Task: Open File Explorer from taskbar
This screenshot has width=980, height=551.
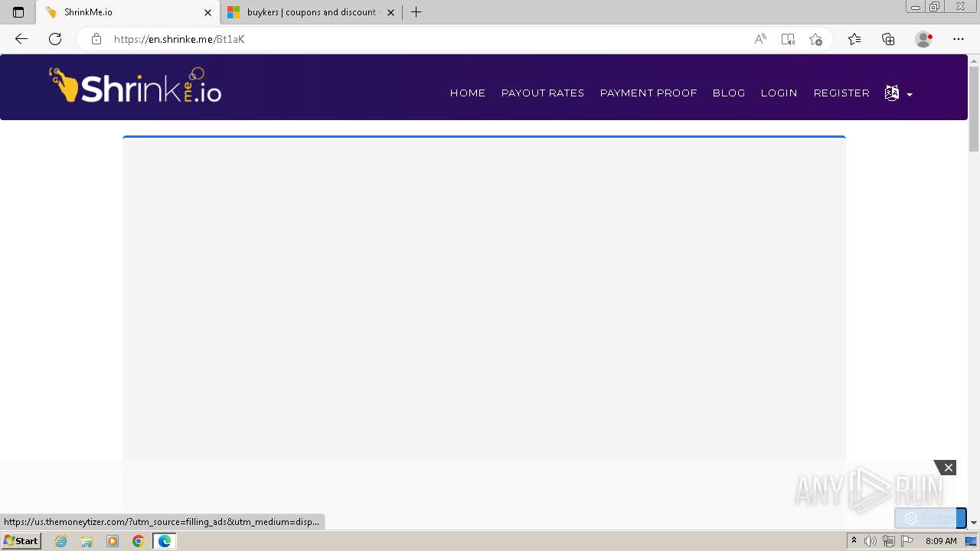Action: [x=87, y=541]
